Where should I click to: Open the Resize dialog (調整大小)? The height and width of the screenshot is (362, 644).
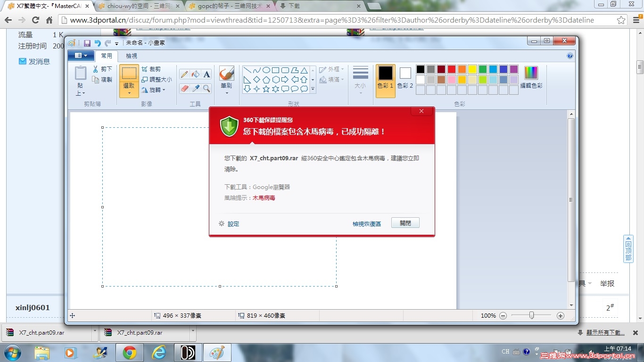(x=157, y=80)
